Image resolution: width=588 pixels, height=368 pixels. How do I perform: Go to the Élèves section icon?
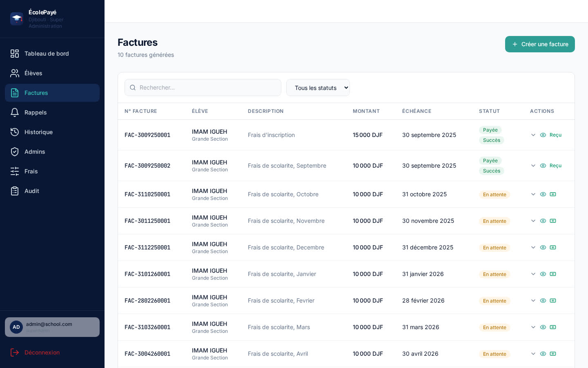click(x=15, y=73)
